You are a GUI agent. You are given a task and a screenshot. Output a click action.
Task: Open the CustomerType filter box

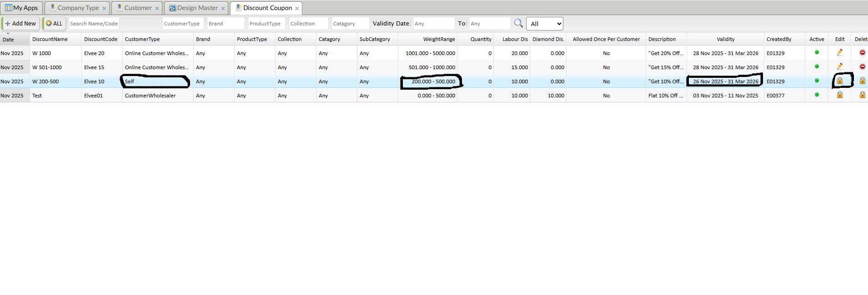tap(183, 24)
